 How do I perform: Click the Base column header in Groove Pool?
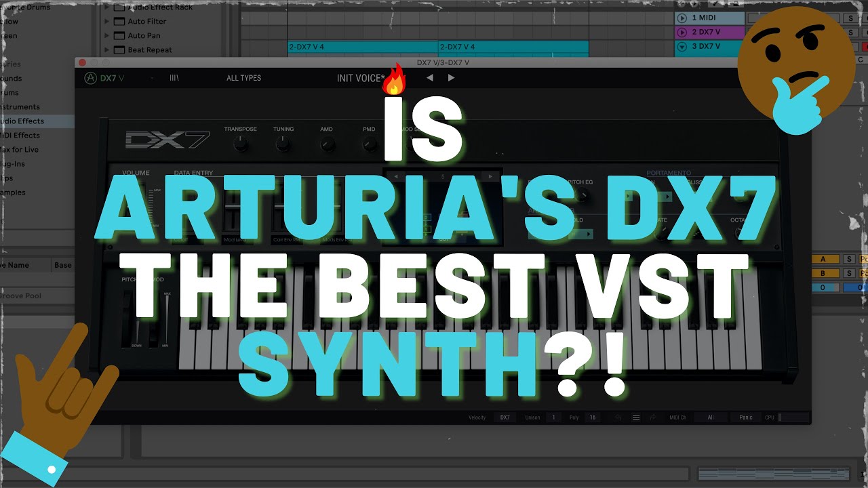pos(63,265)
